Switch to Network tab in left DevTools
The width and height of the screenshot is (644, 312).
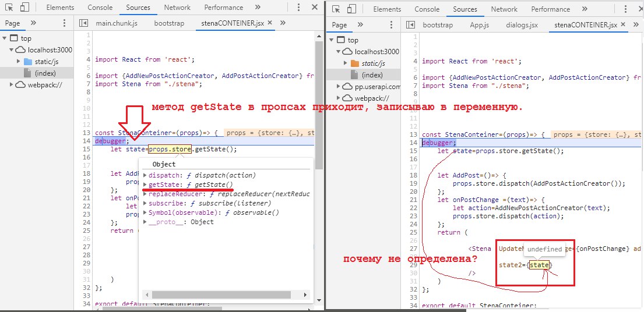point(177,8)
